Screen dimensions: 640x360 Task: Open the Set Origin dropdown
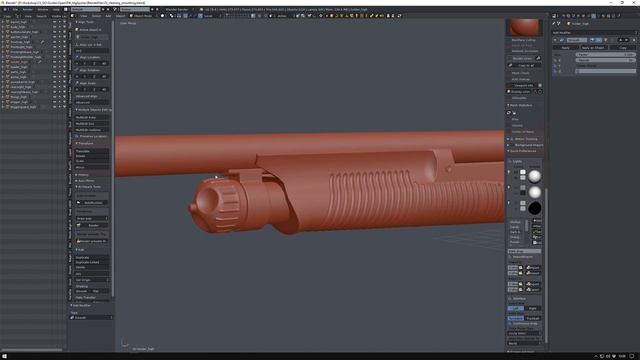pyautogui.click(x=92, y=280)
